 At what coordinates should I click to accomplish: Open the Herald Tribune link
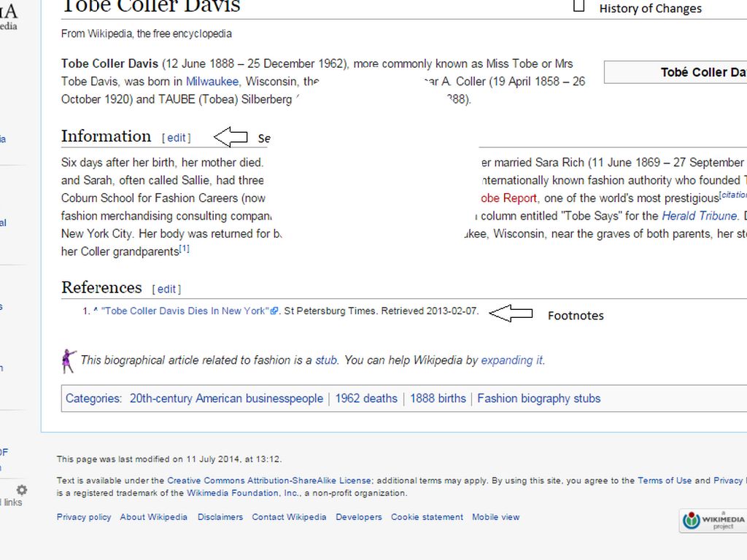tap(700, 216)
